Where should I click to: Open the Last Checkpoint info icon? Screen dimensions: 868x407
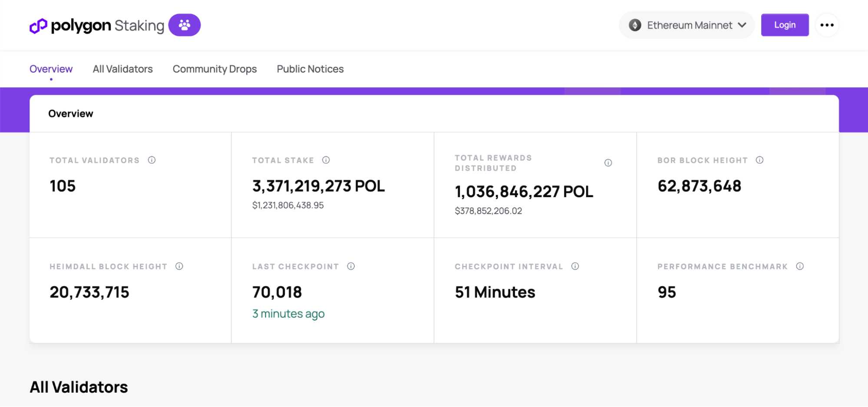point(351,266)
